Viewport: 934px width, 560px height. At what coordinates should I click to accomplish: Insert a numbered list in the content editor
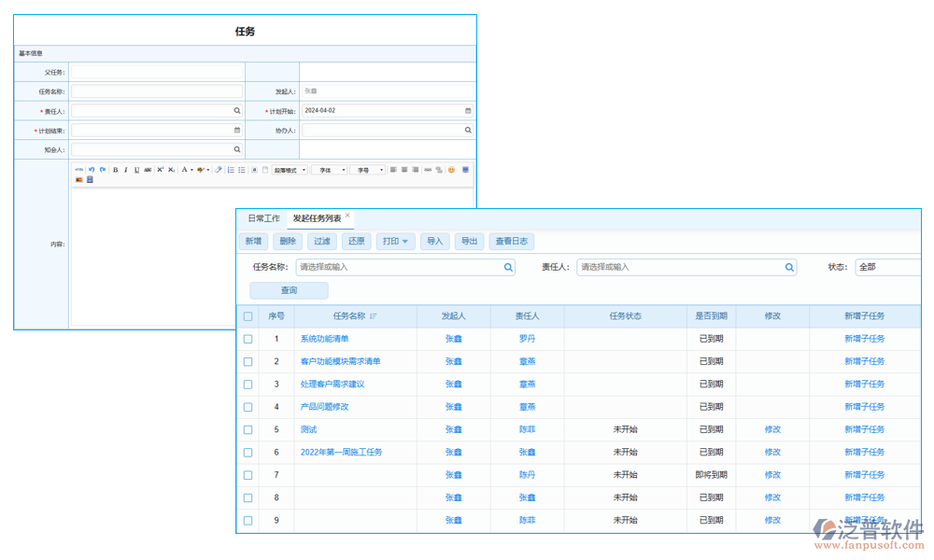[x=231, y=170]
